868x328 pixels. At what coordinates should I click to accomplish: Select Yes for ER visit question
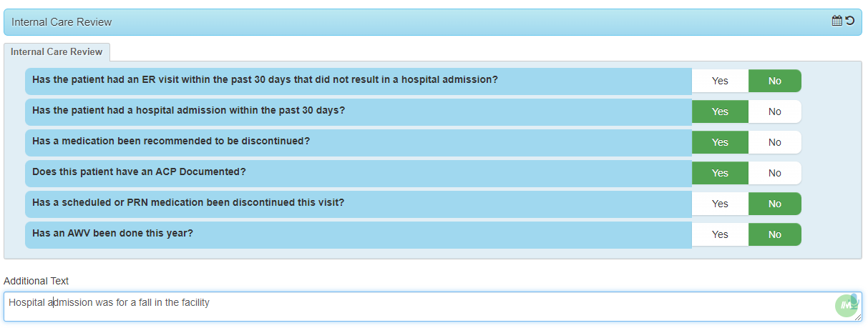point(720,81)
